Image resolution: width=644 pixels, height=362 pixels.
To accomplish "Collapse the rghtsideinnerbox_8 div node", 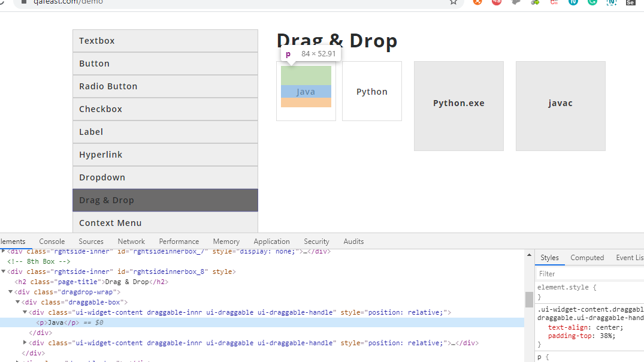I will (3, 271).
